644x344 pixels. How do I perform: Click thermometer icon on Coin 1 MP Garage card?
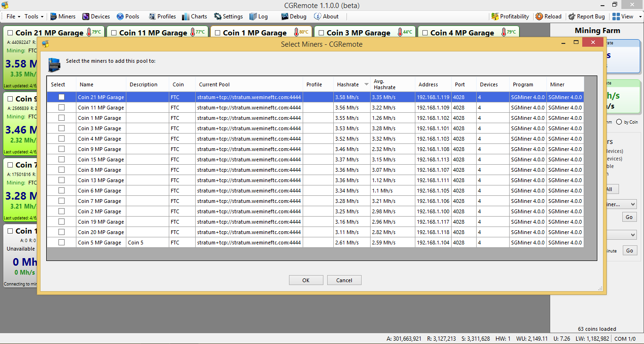click(x=296, y=33)
